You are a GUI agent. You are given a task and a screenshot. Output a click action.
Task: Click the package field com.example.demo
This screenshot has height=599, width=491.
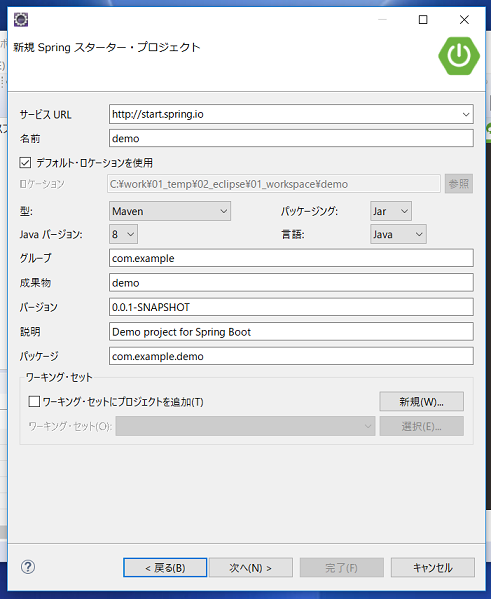click(291, 356)
